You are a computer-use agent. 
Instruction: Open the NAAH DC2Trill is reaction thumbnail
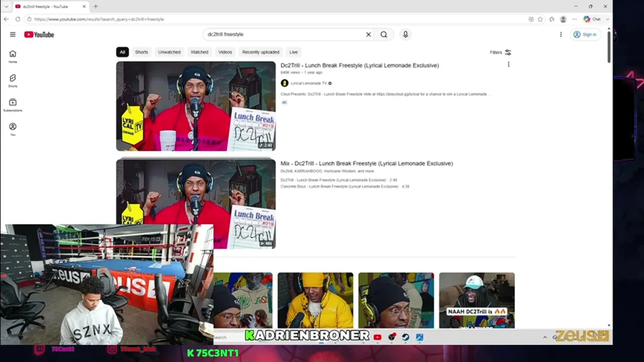477,301
